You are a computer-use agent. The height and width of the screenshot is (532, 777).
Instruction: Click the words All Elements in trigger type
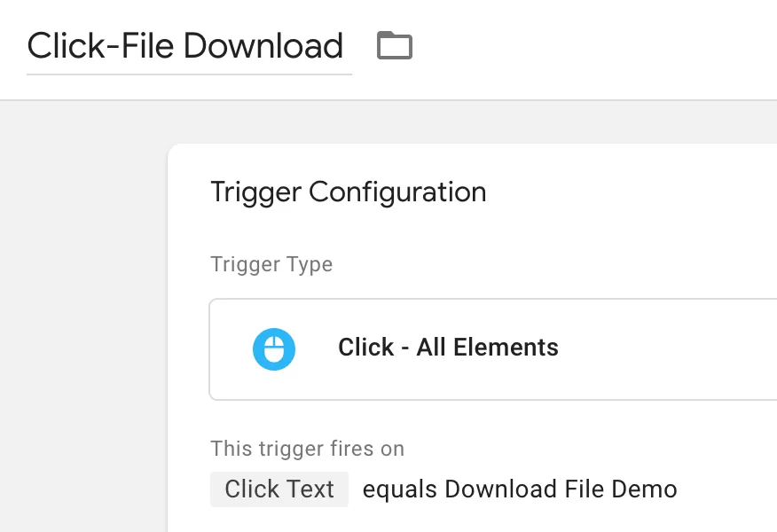pyautogui.click(x=488, y=348)
